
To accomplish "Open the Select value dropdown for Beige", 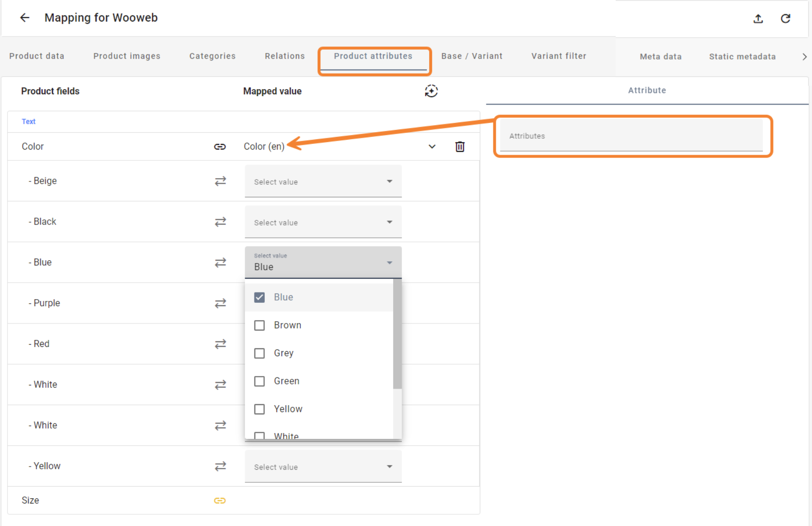I will [323, 181].
